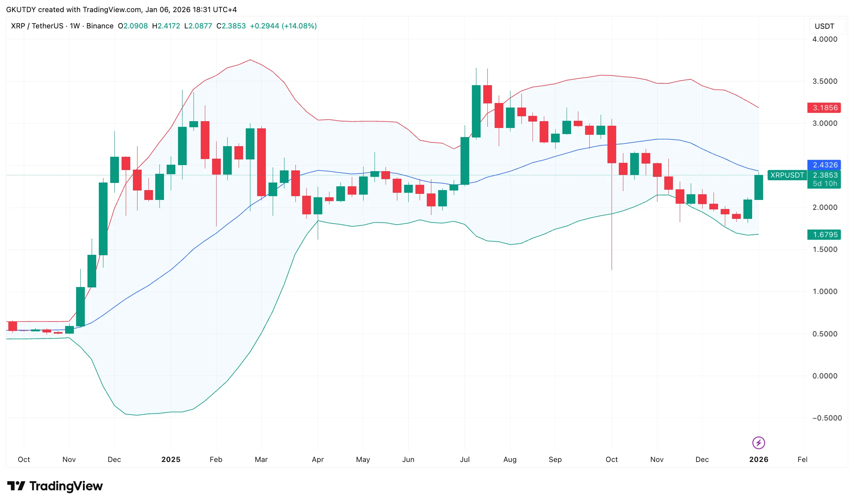The width and height of the screenshot is (854, 504).
Task: Select the 2025 label on time axis
Action: pos(171,459)
